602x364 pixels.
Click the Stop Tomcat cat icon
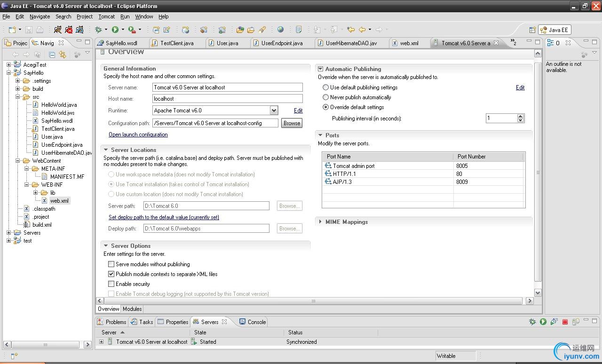(x=69, y=30)
